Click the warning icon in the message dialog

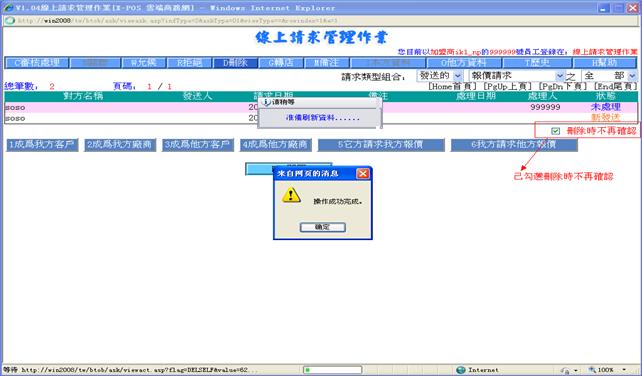[291, 195]
